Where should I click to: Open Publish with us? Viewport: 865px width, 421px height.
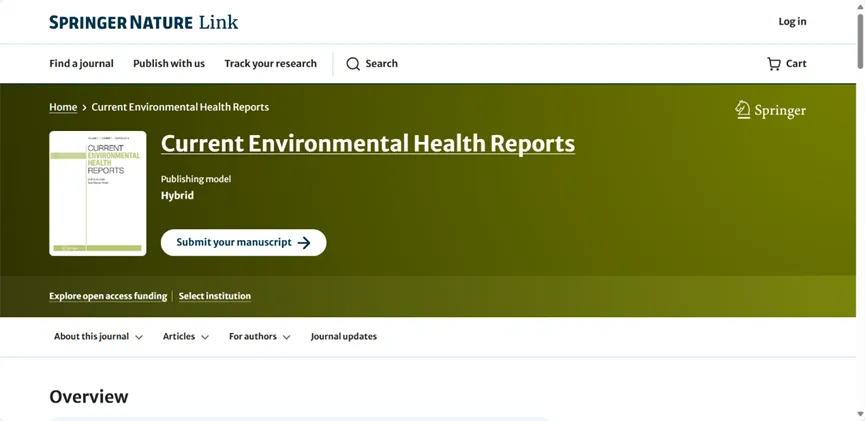coord(169,63)
